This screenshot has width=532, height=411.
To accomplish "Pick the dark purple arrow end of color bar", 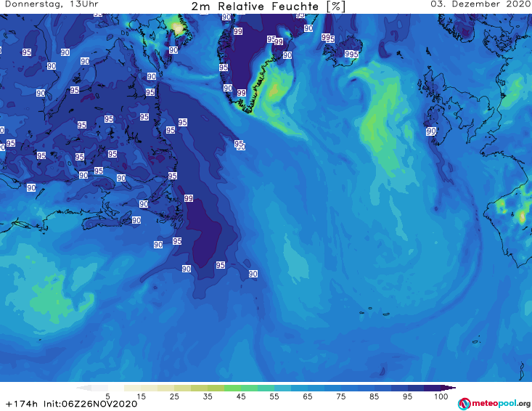I will pyautogui.click(x=449, y=388).
